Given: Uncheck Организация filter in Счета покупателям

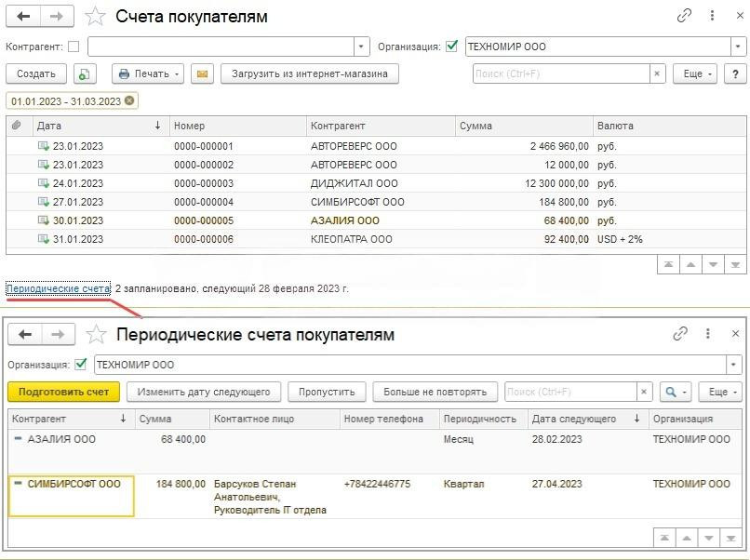Looking at the screenshot, I should click(x=451, y=47).
